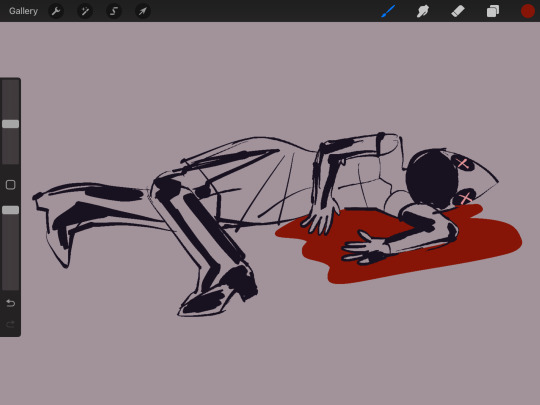
Task: Undo the last stroke
Action: click(10, 303)
